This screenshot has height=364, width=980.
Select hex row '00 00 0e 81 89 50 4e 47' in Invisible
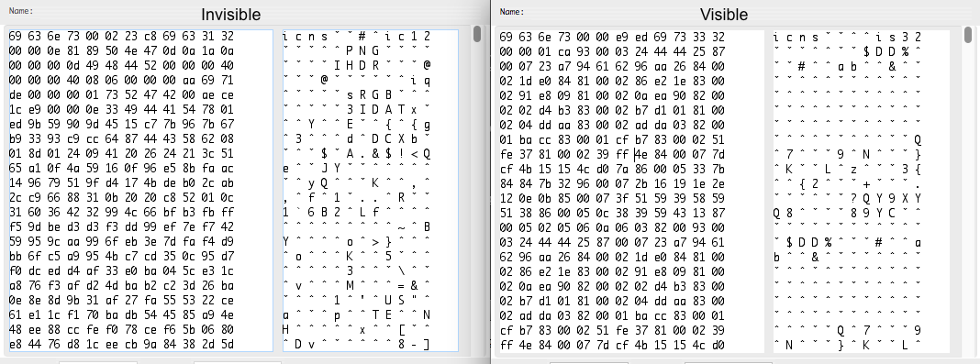[x=122, y=51]
